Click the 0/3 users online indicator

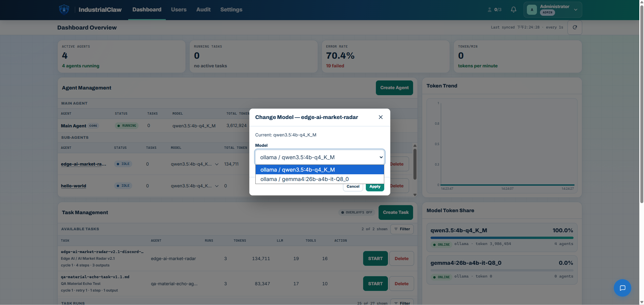pos(495,10)
